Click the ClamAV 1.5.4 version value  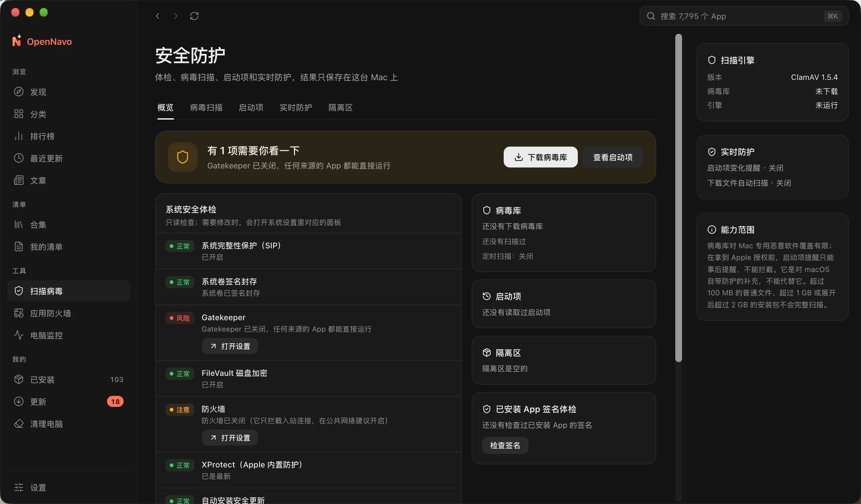click(814, 77)
